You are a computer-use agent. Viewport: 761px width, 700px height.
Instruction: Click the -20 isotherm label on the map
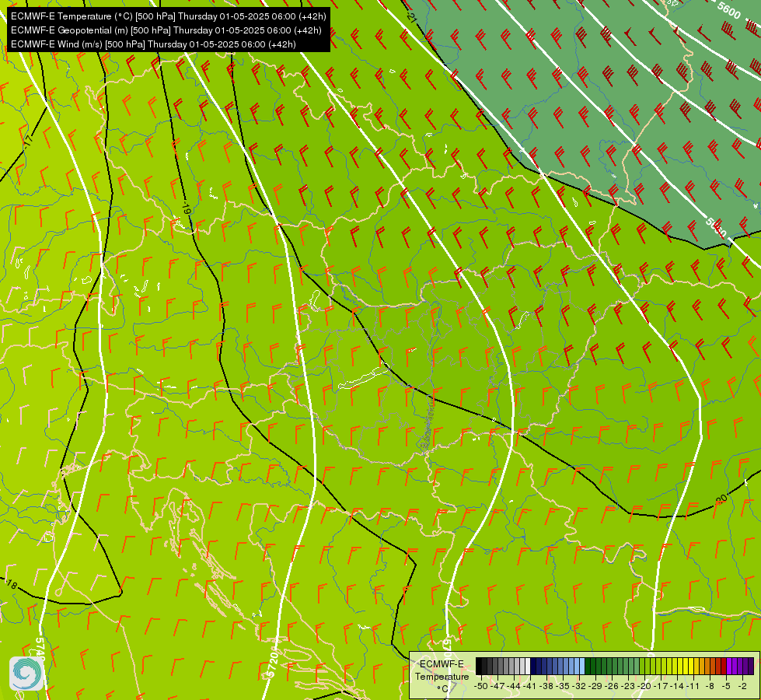721,499
